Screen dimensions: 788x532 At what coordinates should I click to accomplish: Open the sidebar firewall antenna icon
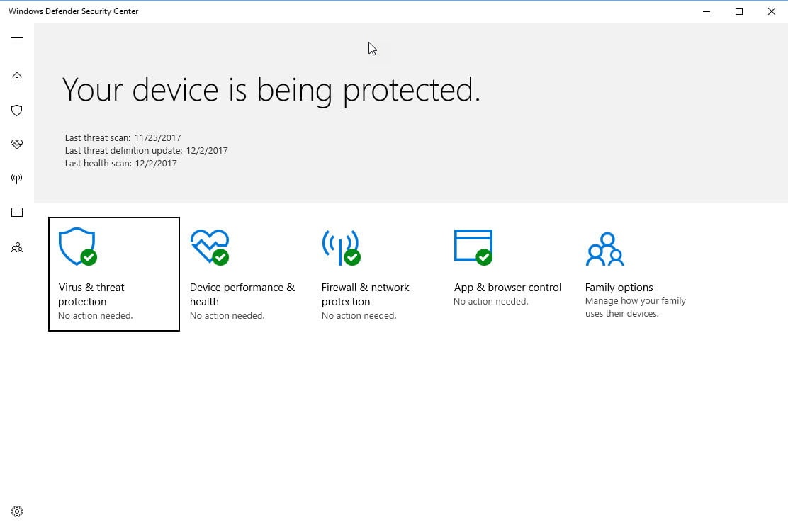click(x=17, y=179)
